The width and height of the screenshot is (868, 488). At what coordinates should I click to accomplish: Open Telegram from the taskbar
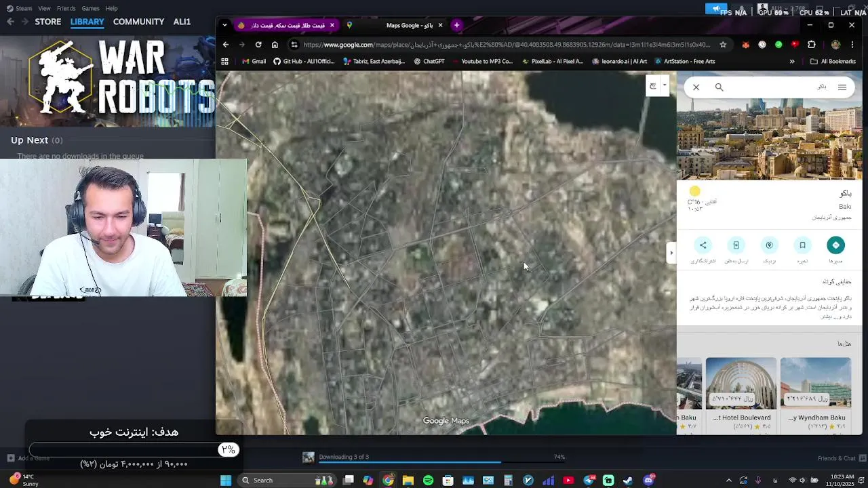(x=589, y=481)
